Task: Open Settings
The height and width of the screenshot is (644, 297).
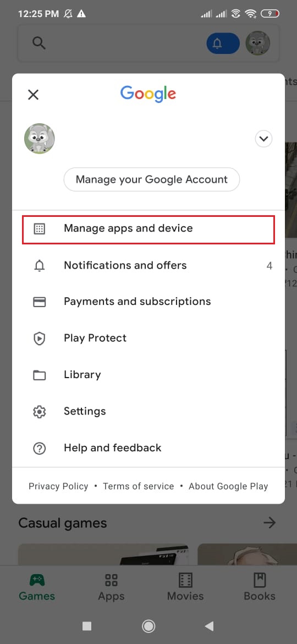Action: [148, 411]
